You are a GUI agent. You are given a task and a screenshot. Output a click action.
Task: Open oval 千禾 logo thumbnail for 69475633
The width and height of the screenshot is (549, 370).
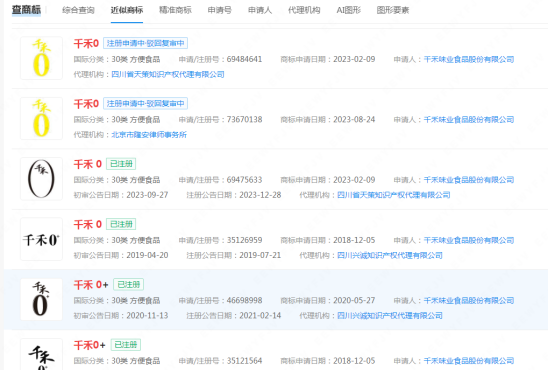click(x=41, y=179)
